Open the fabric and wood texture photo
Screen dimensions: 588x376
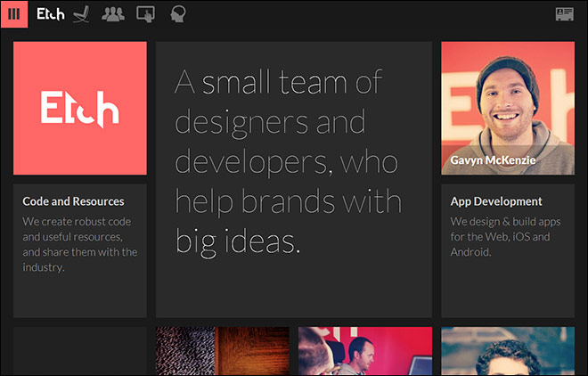223,351
